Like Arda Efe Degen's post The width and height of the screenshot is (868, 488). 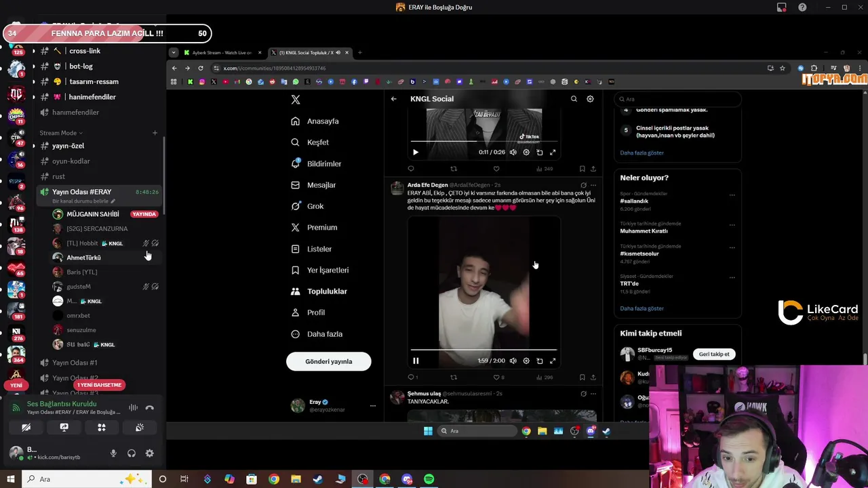click(x=496, y=378)
